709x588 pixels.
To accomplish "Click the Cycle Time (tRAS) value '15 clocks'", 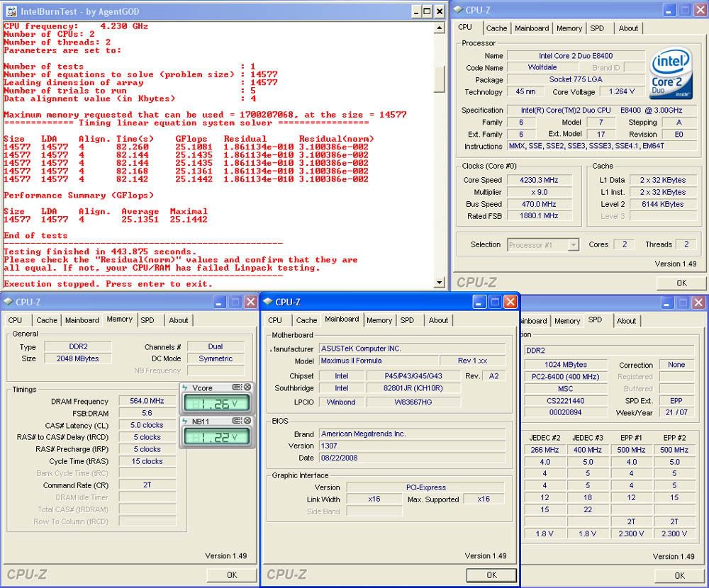I will tap(147, 461).
